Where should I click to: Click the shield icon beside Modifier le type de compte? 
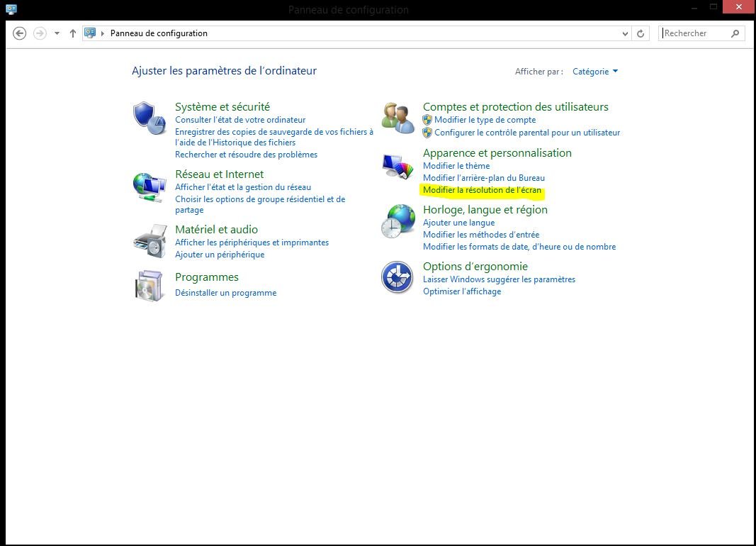[427, 120]
